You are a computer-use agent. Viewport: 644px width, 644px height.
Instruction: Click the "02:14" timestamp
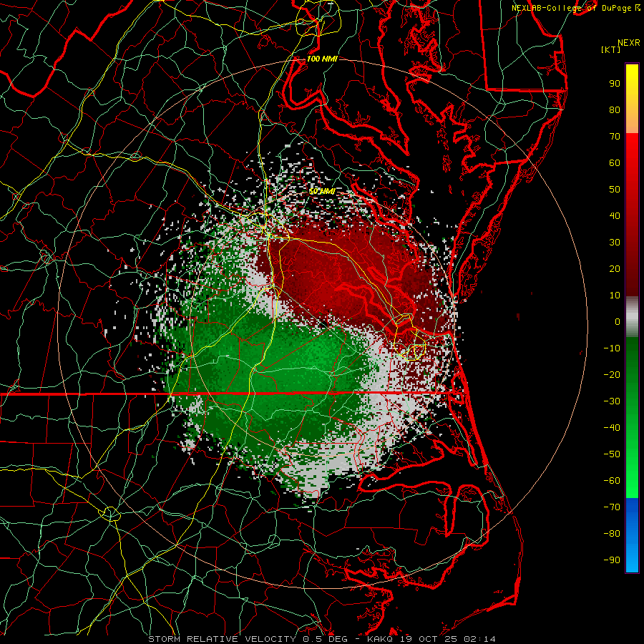coord(479,639)
